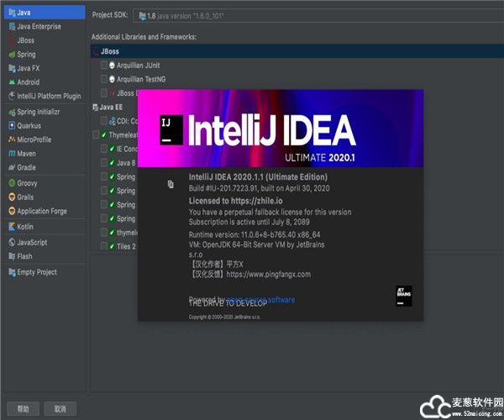
Task: Click the JetBrains logo badge
Action: [402, 296]
